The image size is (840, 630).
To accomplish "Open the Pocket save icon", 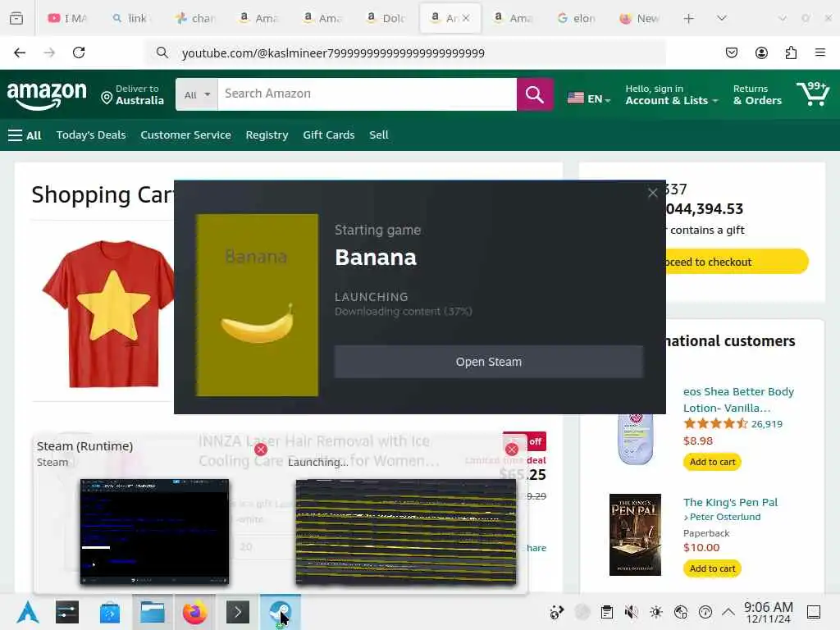I will [x=731, y=52].
